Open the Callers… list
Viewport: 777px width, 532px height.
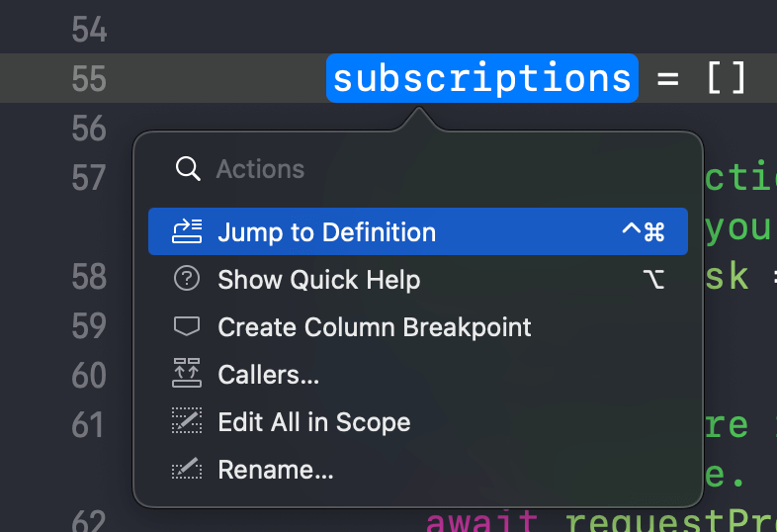(x=418, y=375)
